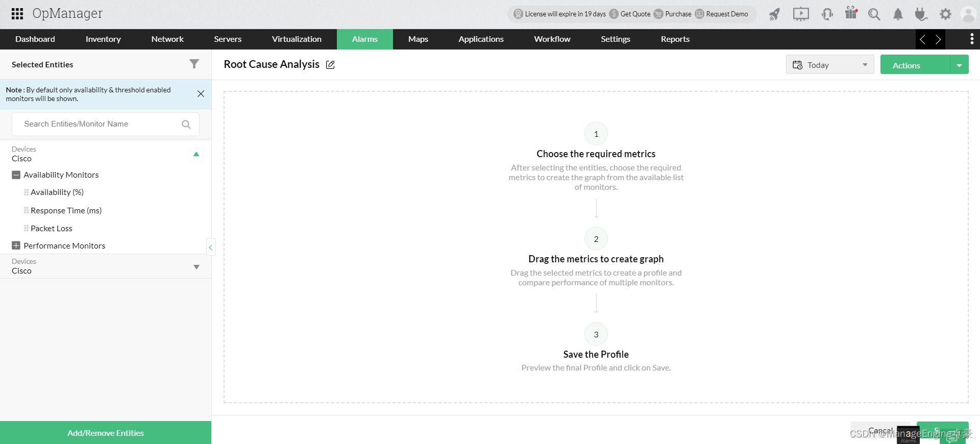Image resolution: width=980 pixels, height=444 pixels.
Task: Click the drag handle of Availability (%)
Action: (26, 192)
